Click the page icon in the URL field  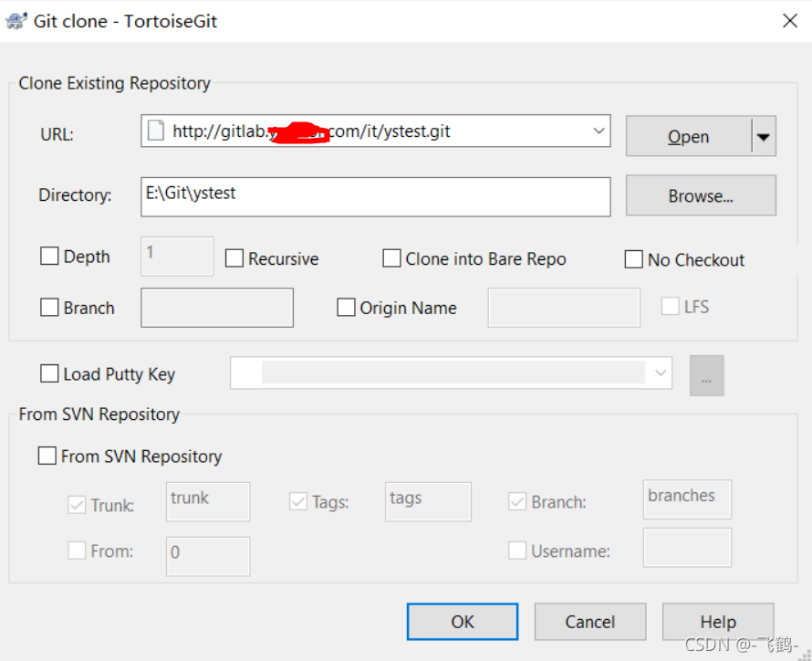click(x=156, y=131)
